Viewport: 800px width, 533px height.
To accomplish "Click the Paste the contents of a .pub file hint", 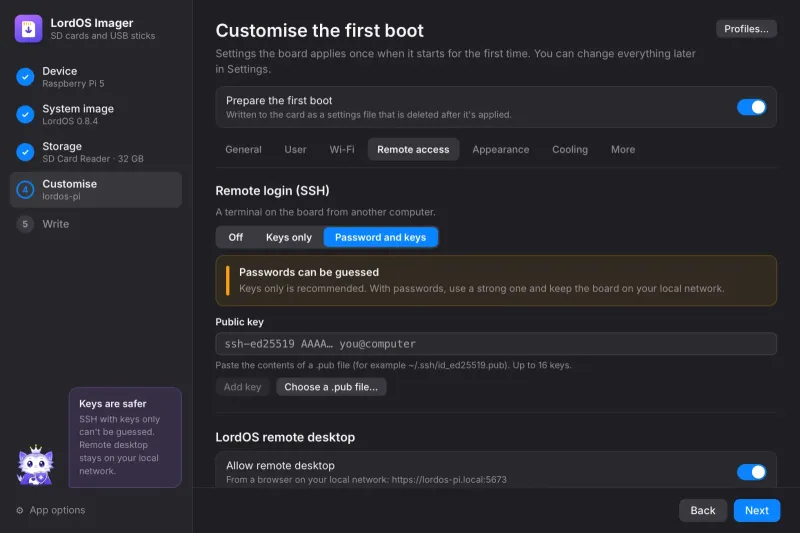I will point(393,365).
